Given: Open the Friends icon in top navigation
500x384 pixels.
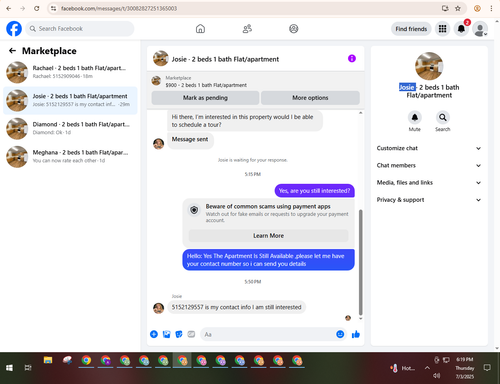Looking at the screenshot, I should tap(247, 29).
